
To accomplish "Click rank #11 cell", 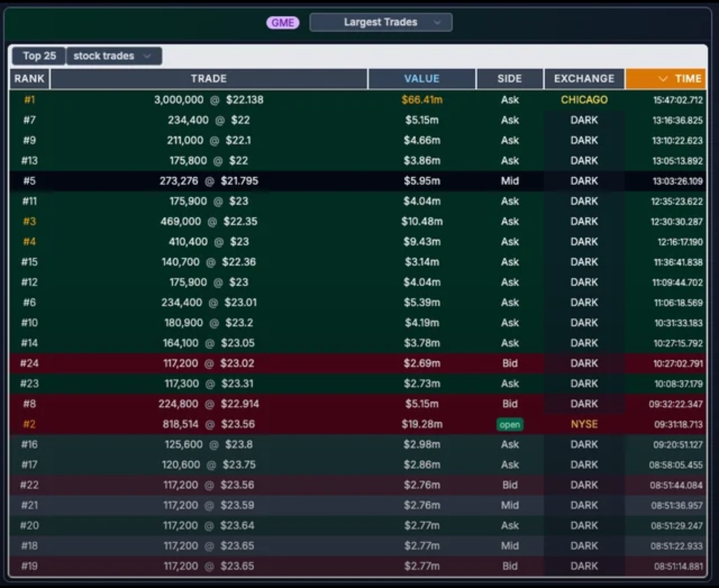I will point(29,201).
